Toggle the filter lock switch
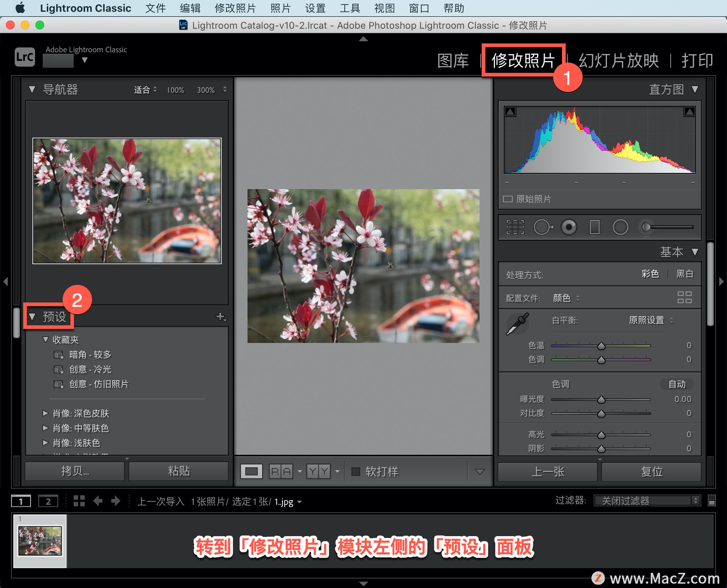727x588 pixels. 712,501
